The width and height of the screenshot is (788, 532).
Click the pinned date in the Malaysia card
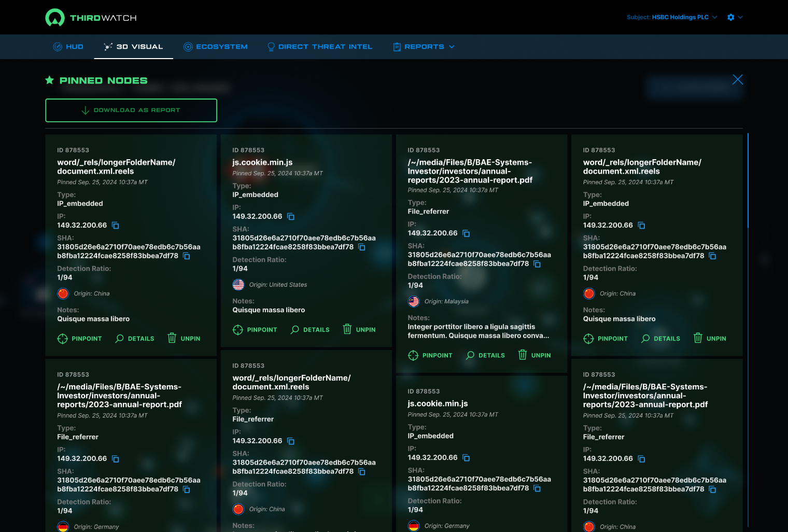[453, 190]
